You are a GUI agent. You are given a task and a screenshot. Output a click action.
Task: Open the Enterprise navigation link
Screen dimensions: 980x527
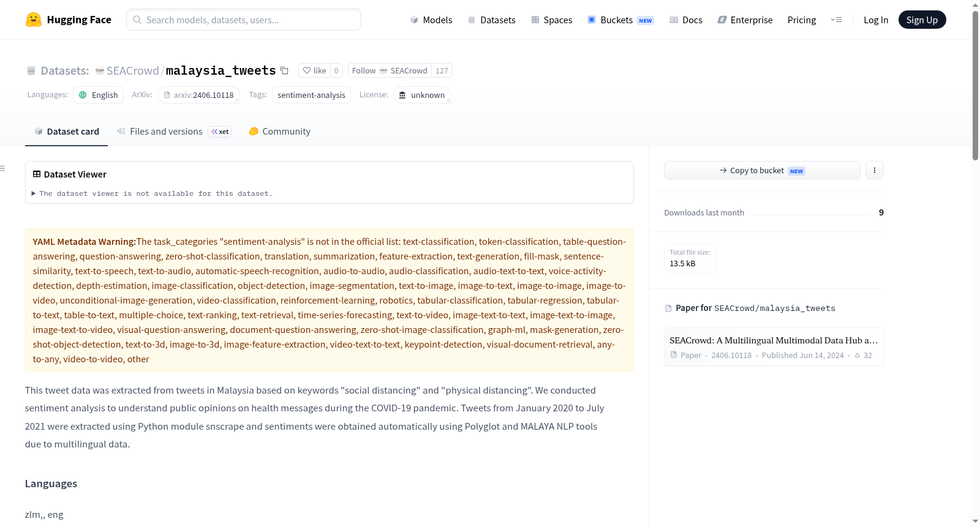(745, 20)
